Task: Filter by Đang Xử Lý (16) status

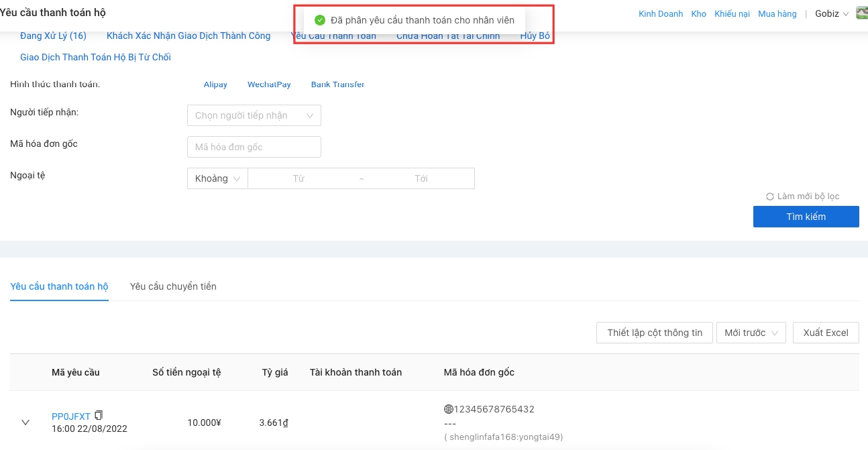Action: [x=53, y=36]
